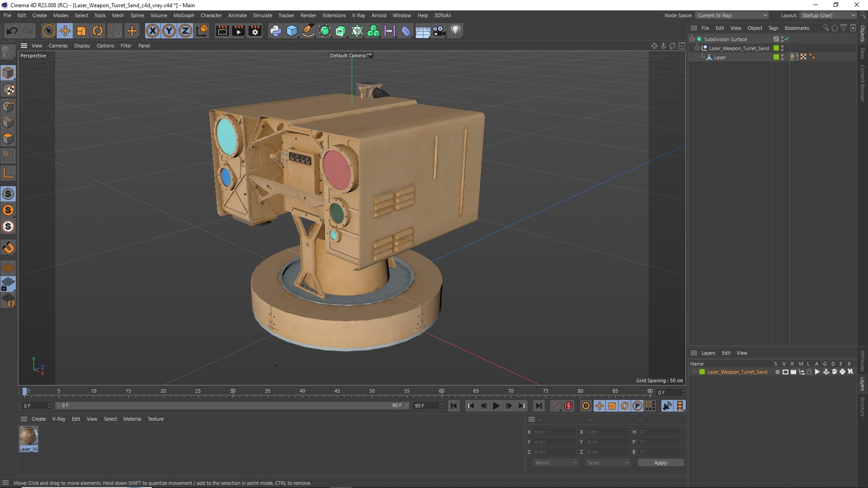
Task: Open the MoGraph Cloner icon
Action: tap(373, 31)
